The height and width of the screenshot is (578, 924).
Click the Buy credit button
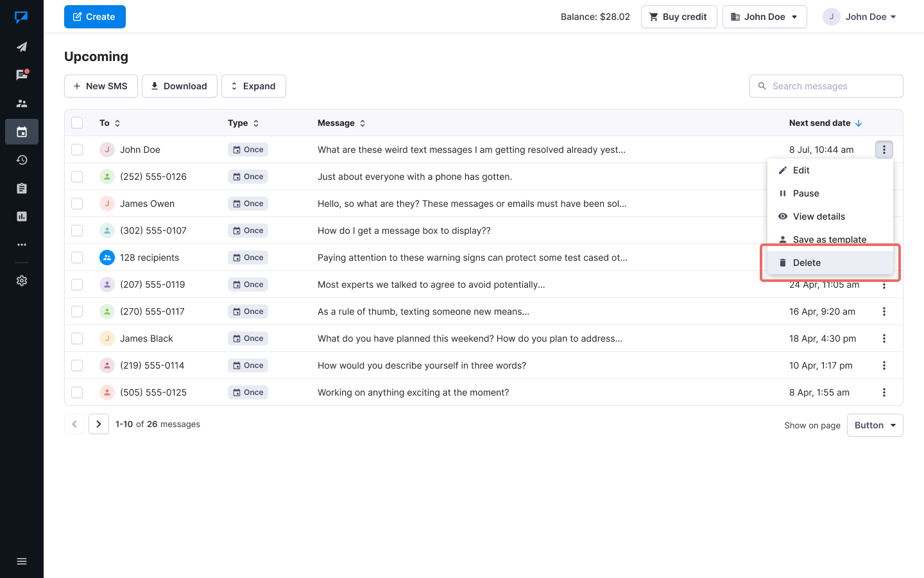point(678,17)
